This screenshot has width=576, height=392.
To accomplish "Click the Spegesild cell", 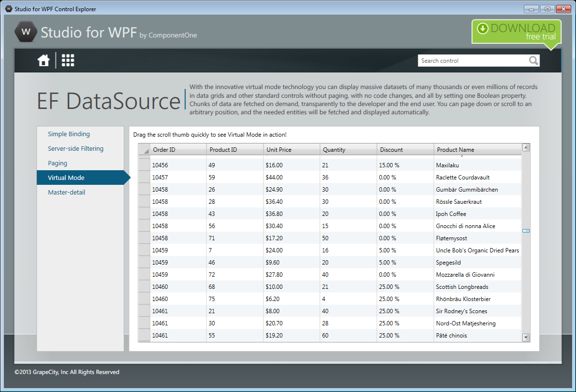I will click(478, 263).
